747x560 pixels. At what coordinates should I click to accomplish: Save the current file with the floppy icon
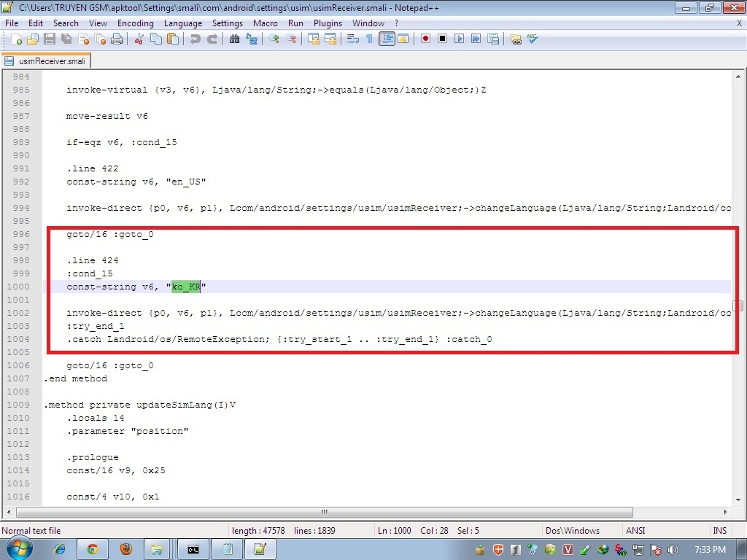tap(50, 39)
